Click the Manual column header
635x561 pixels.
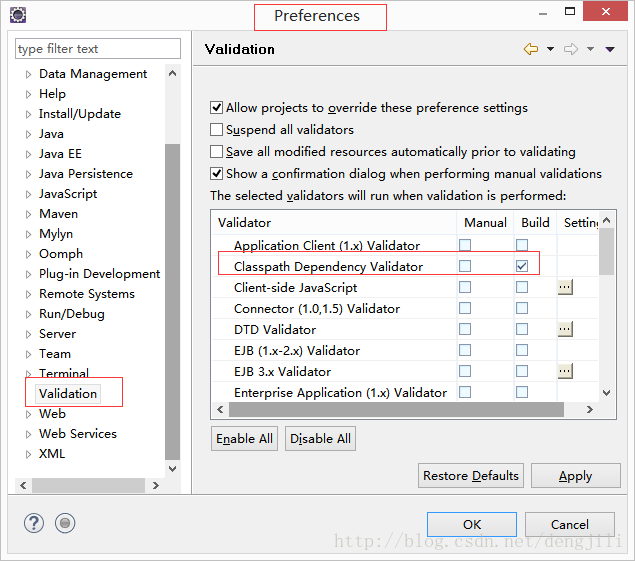point(485,222)
